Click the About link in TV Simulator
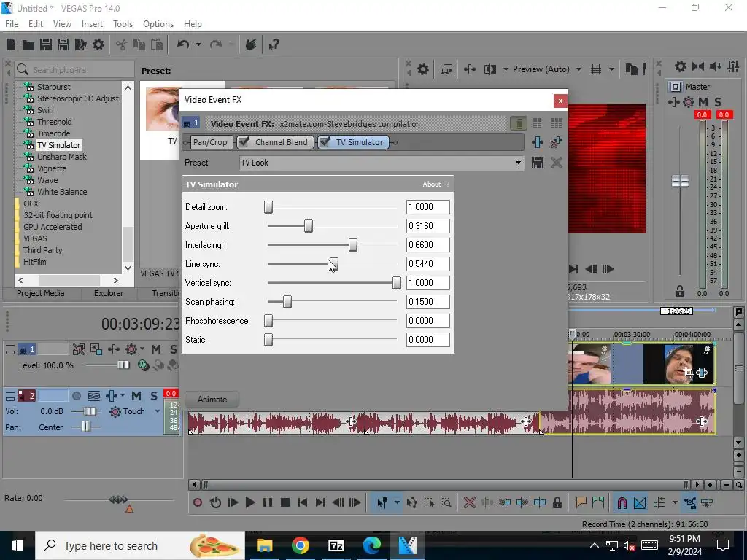 [432, 184]
